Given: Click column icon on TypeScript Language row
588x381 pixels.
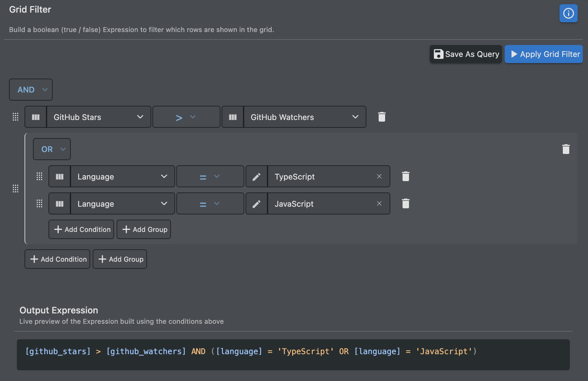Looking at the screenshot, I should [x=60, y=176].
